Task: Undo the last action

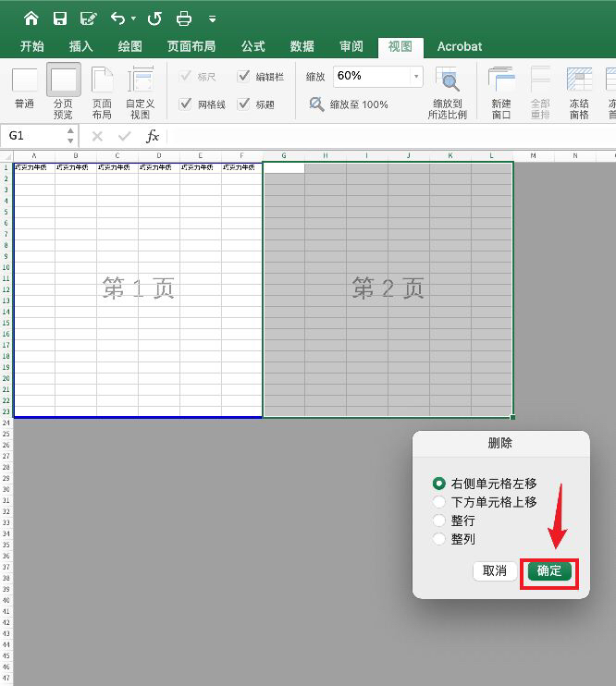Action: pyautogui.click(x=117, y=18)
